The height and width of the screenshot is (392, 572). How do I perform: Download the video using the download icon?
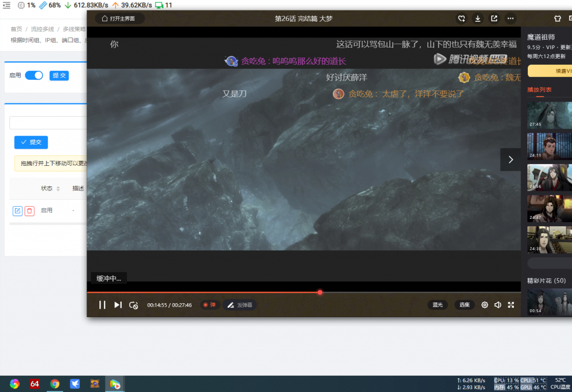[x=478, y=18]
